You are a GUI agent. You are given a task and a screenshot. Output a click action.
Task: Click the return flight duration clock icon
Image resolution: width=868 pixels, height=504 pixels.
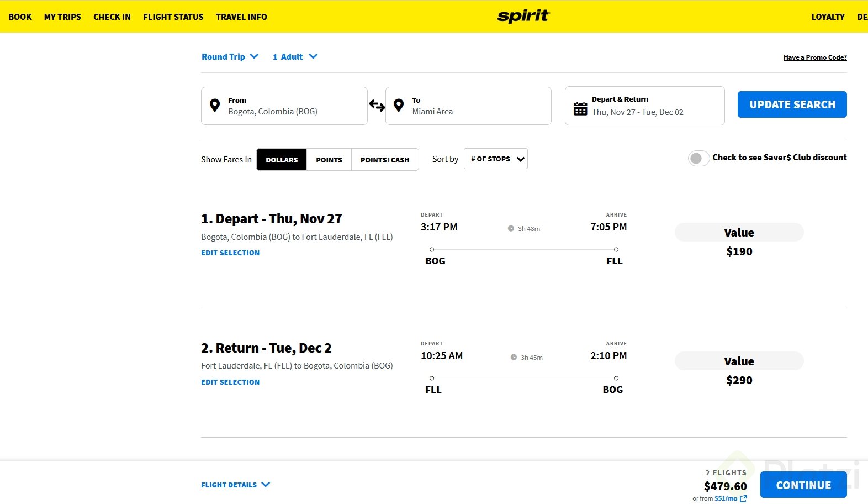pyautogui.click(x=514, y=358)
